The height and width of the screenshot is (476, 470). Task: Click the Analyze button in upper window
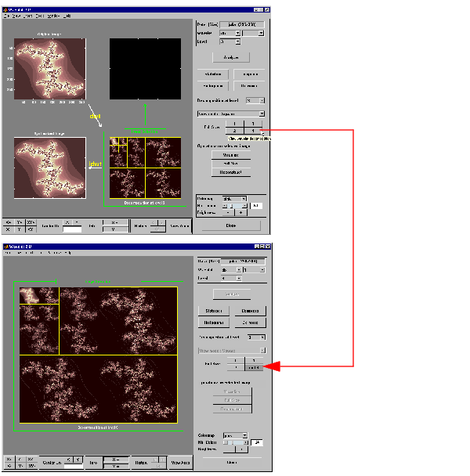(x=230, y=57)
